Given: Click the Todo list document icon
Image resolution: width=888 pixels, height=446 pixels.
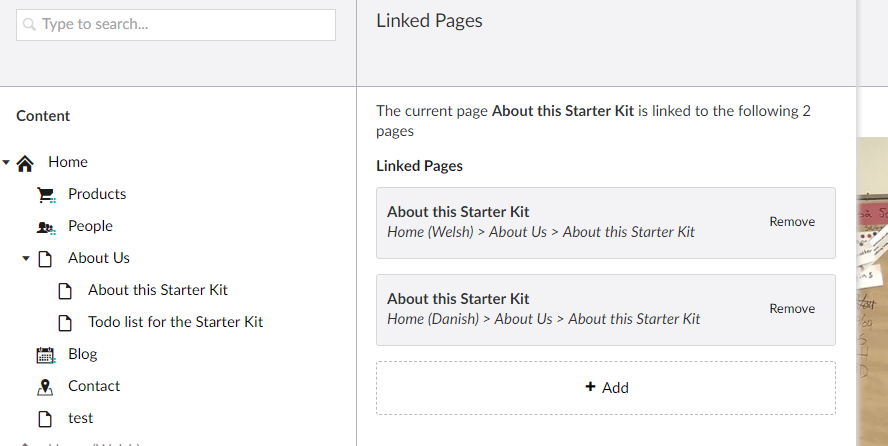Looking at the screenshot, I should tap(65, 323).
